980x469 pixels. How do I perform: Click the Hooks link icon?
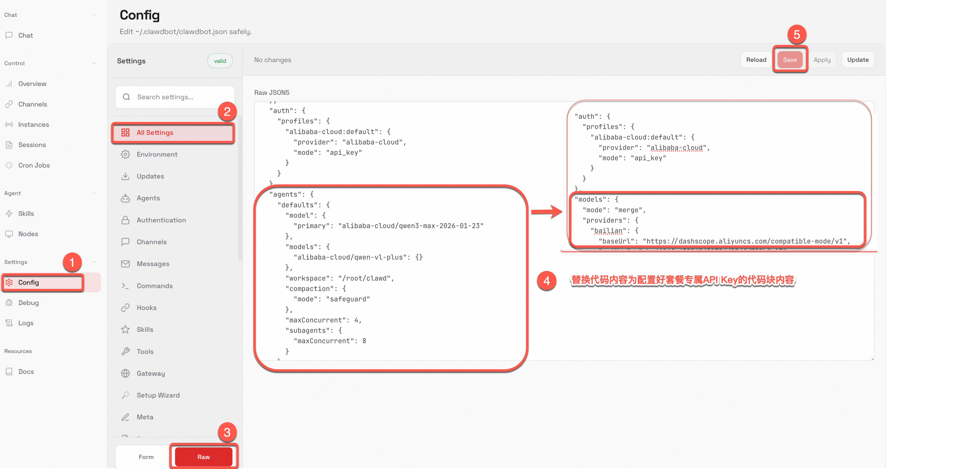[x=125, y=308]
